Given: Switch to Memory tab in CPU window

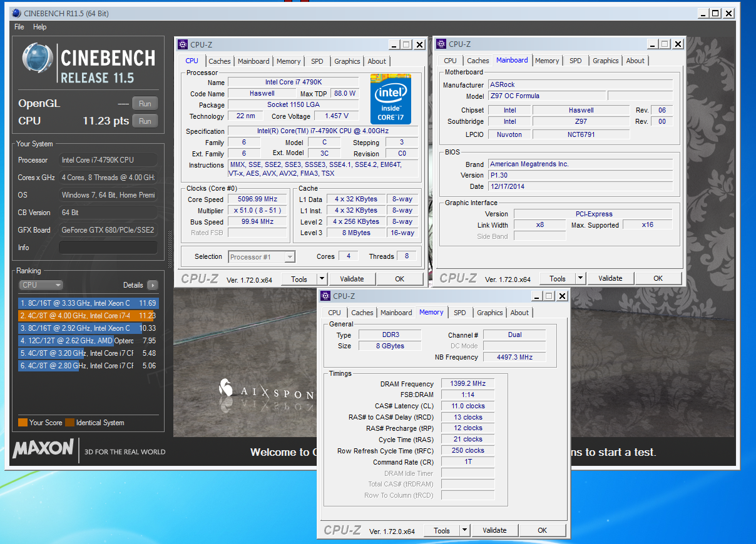Looking at the screenshot, I should point(289,61).
